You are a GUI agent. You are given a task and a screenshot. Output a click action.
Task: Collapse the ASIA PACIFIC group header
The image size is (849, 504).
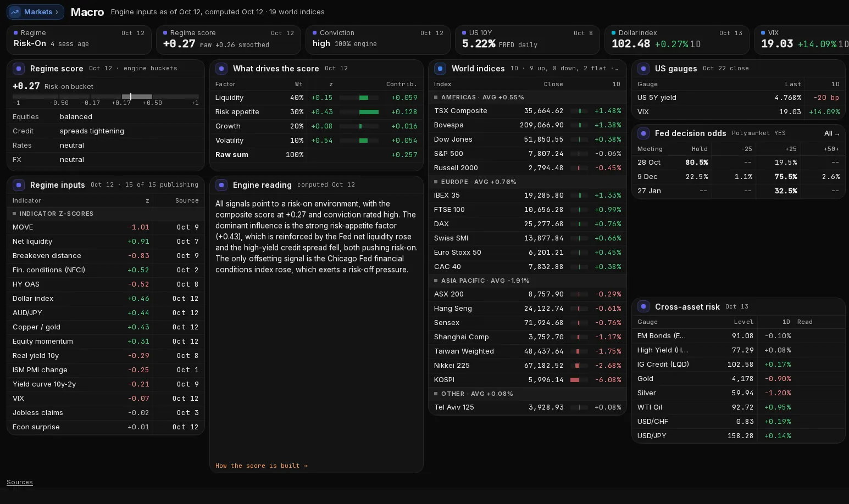(x=528, y=281)
